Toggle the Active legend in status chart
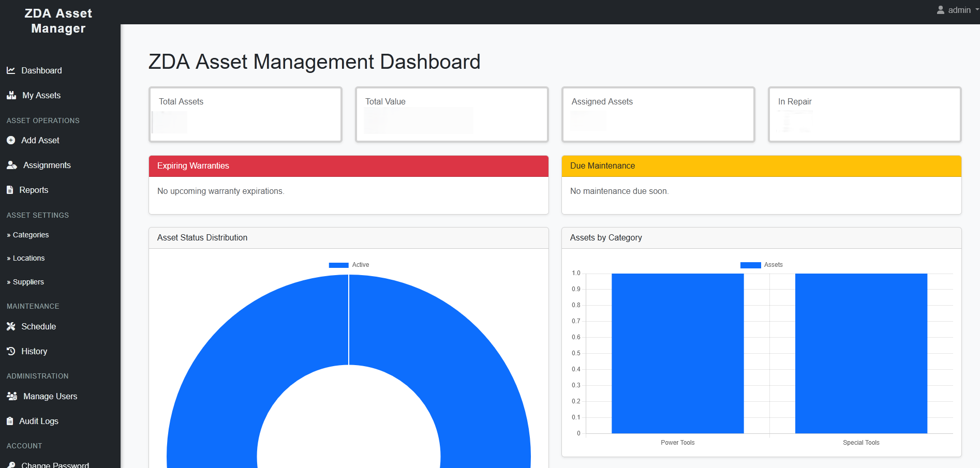Screen dimensions: 980x468 [x=349, y=264]
